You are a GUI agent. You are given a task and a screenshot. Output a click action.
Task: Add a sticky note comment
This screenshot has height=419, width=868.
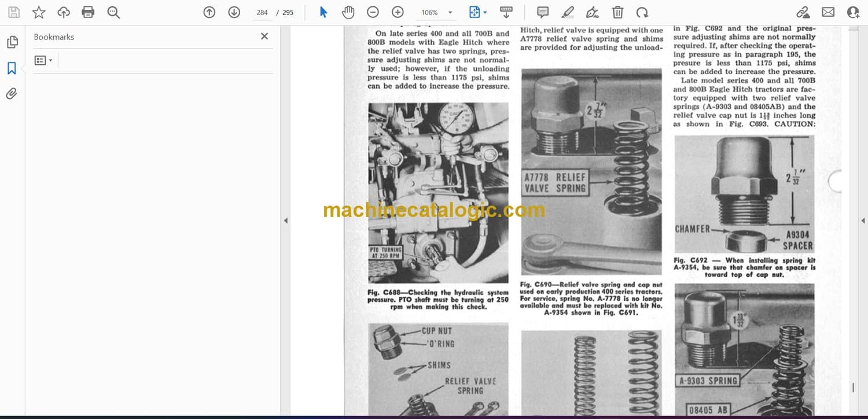(543, 12)
